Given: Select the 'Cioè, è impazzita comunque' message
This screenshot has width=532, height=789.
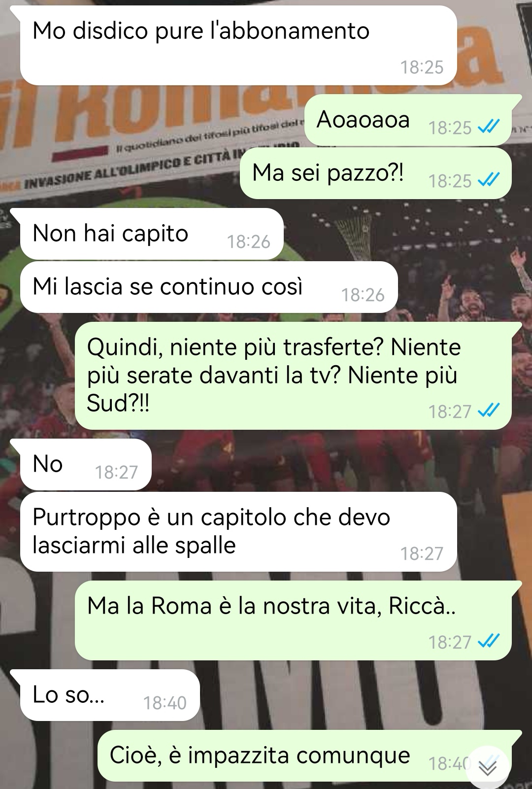Looking at the screenshot, I should (304, 755).
